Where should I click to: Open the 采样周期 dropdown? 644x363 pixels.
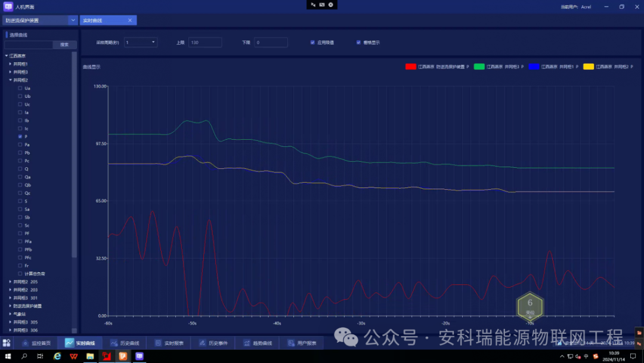141,42
